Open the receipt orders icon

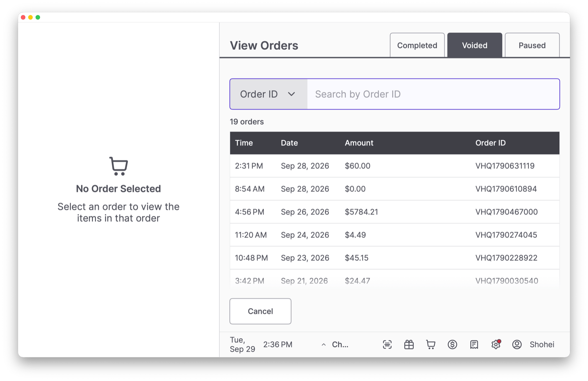pyautogui.click(x=474, y=345)
